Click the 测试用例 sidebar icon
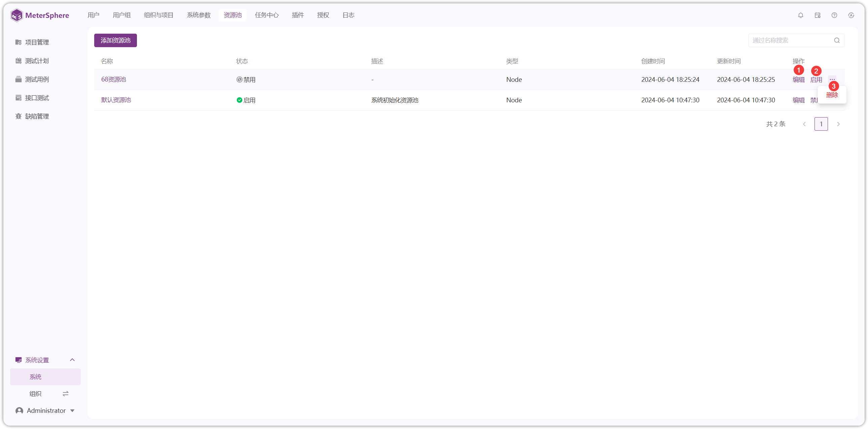The width and height of the screenshot is (868, 429). [19, 79]
